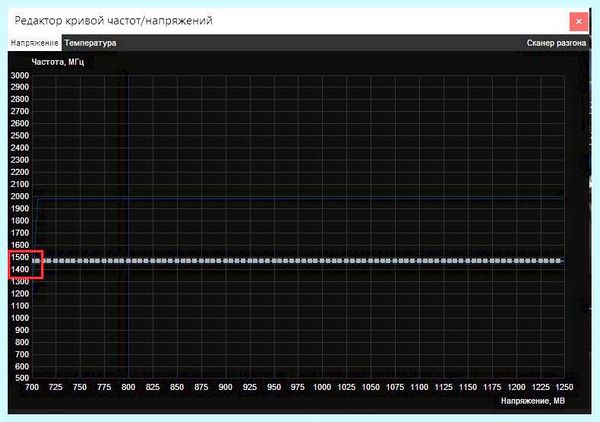This screenshot has width=600, height=422.
Task: Click the 600 MHz frequency axis label
Action: pos(22,367)
